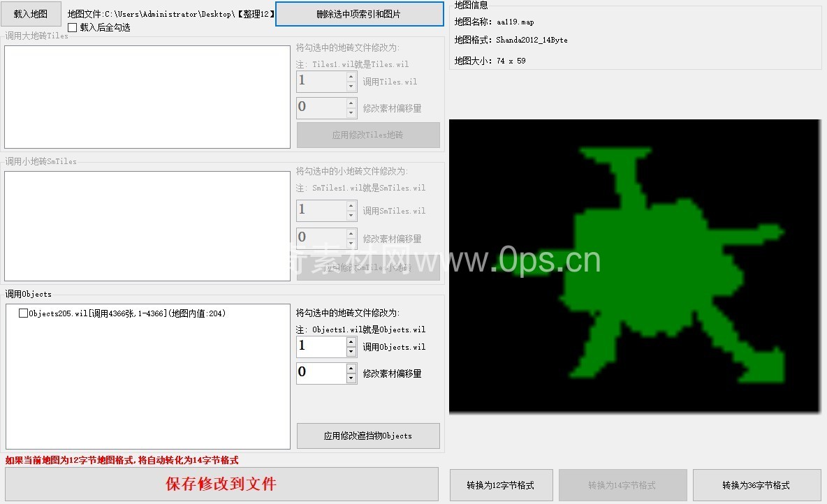This screenshot has height=504, width=827.
Task: Click the 调用Objects.wil number input field
Action: coord(321,346)
